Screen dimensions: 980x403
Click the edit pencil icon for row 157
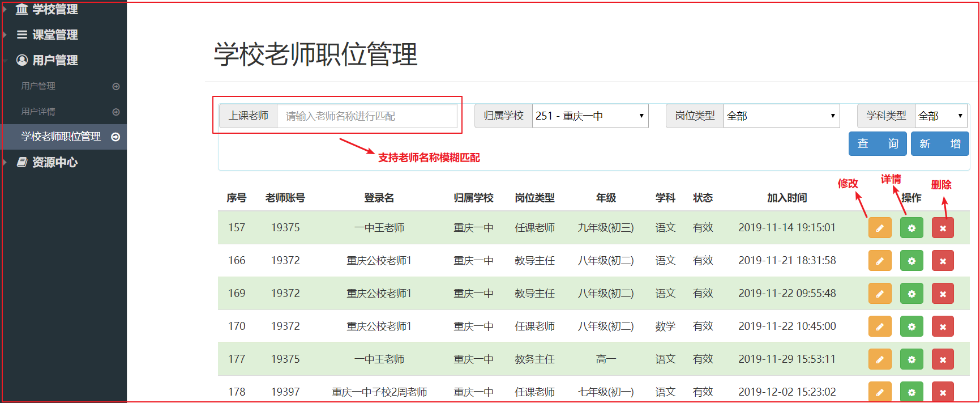click(x=880, y=228)
